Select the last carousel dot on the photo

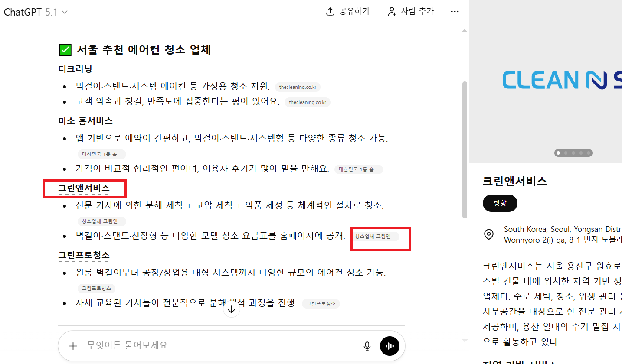tap(589, 153)
